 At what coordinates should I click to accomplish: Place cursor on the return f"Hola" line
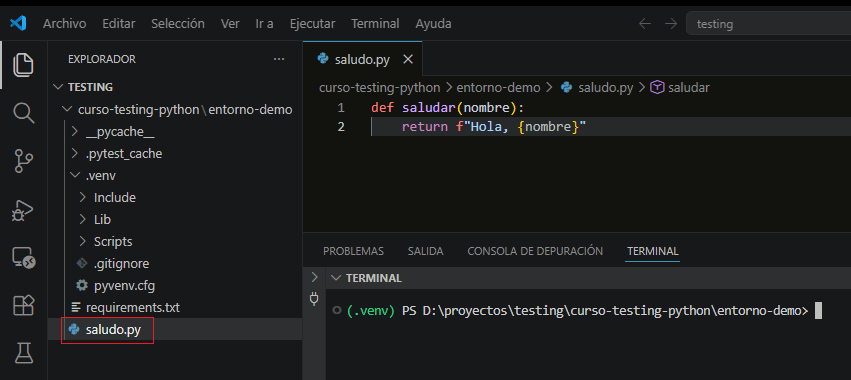(494, 128)
